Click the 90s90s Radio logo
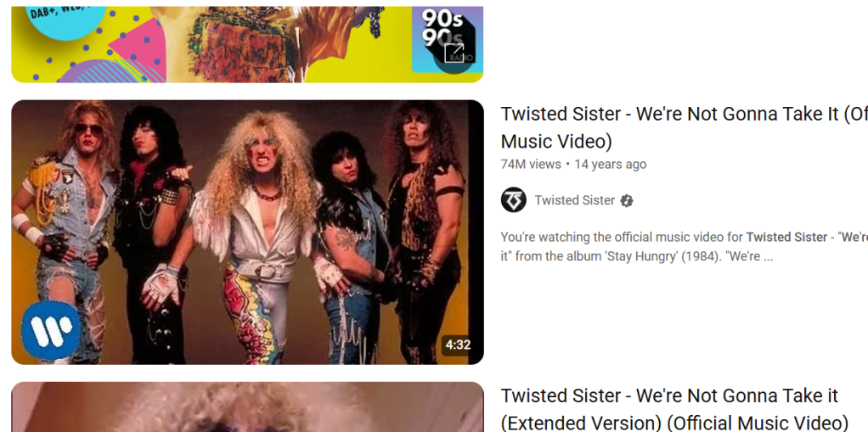The image size is (868, 432). pos(448,40)
